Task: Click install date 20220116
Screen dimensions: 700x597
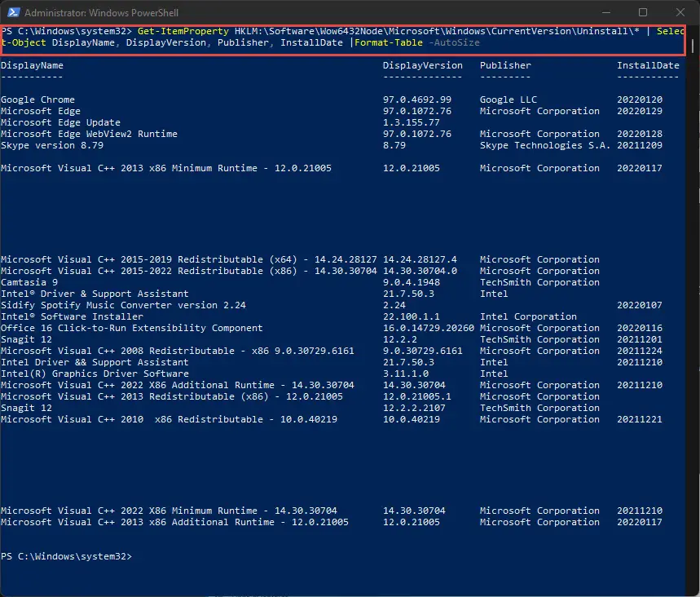Action: (x=640, y=328)
